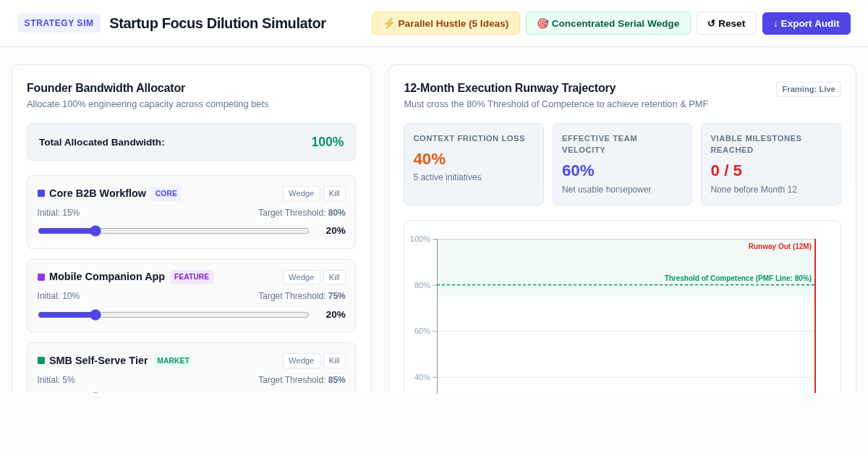Click SMB Self-Serve Target Threshold: 85% text

[302, 380]
